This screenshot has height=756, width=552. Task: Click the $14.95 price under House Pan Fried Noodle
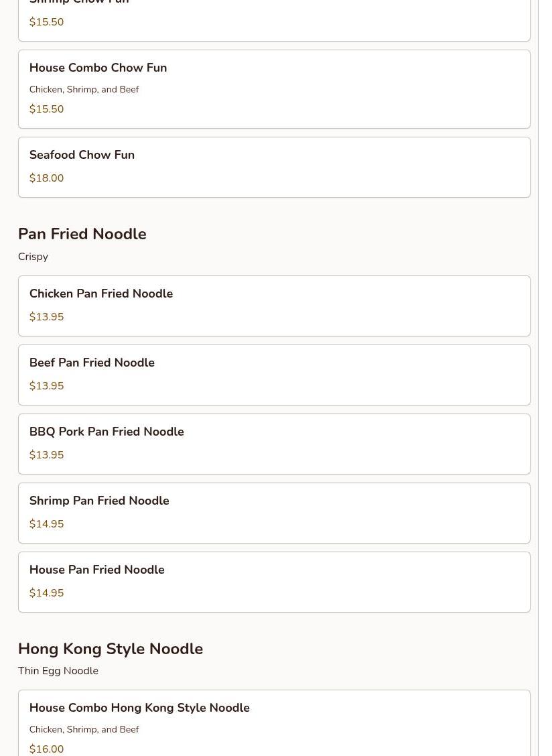46,592
